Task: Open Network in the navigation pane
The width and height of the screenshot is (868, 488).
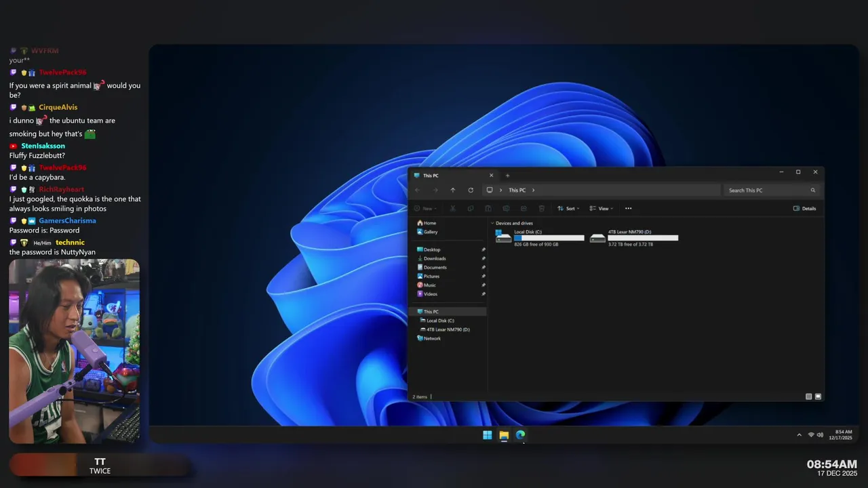Action: pyautogui.click(x=429, y=338)
